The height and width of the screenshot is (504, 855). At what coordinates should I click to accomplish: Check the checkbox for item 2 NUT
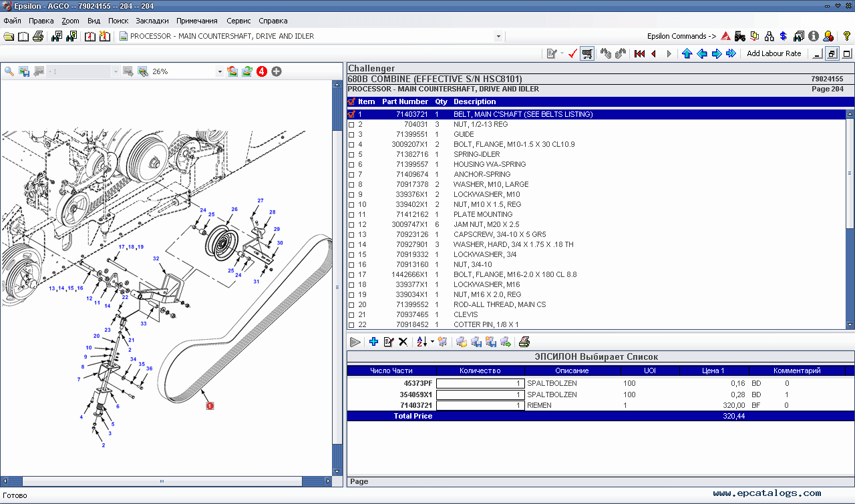(x=351, y=124)
